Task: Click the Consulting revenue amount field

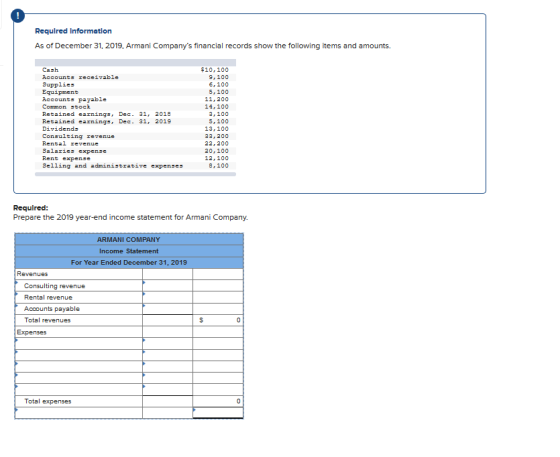Action: click(167, 286)
